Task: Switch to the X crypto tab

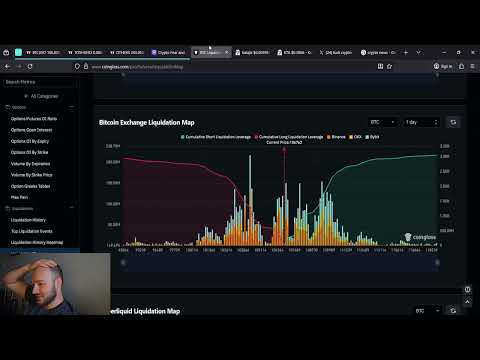Action: [336, 52]
